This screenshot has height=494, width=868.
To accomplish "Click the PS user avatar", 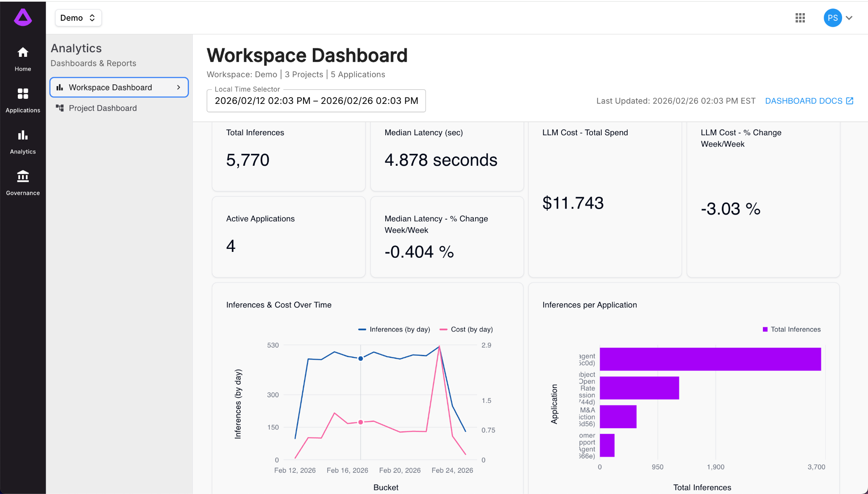I will click(832, 18).
